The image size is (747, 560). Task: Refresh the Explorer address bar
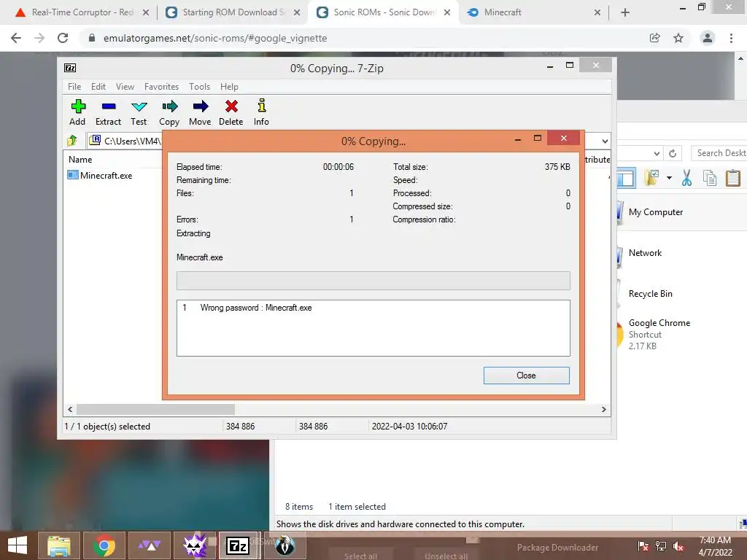pos(673,153)
